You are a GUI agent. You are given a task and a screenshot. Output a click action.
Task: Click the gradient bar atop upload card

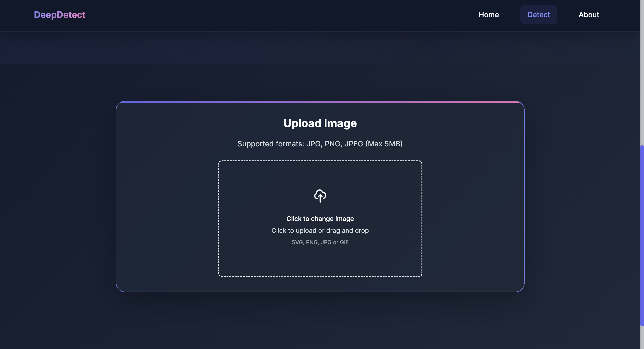point(320,102)
